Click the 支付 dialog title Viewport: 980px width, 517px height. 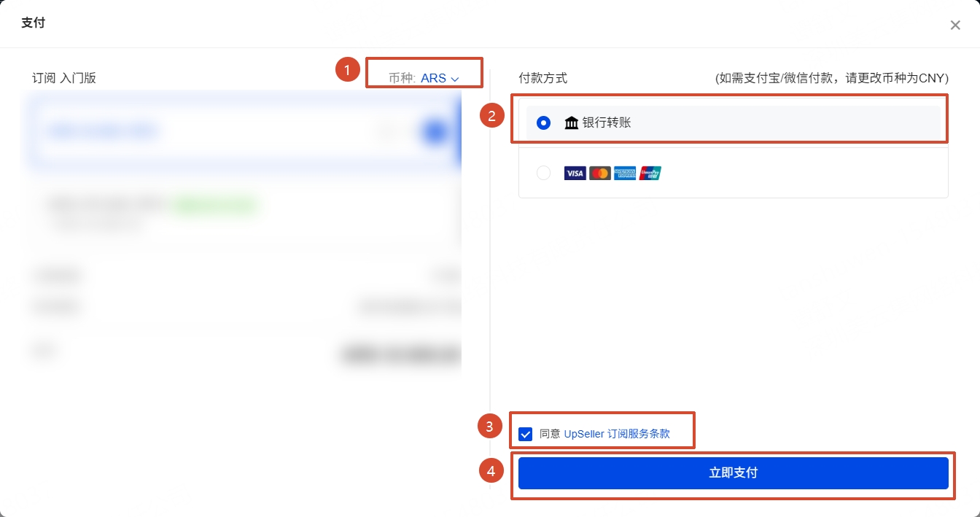(x=33, y=23)
